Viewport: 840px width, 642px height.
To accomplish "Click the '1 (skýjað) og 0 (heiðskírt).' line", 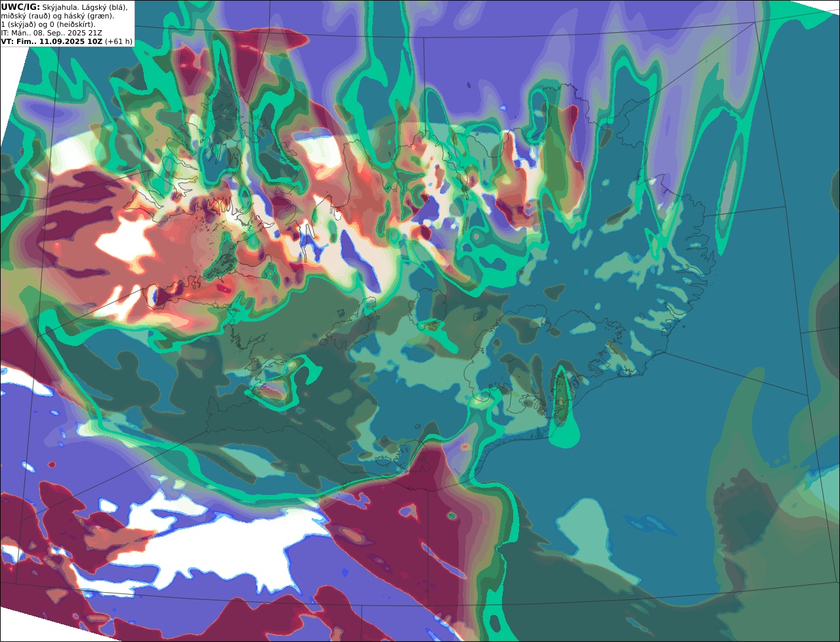I will click(x=48, y=24).
